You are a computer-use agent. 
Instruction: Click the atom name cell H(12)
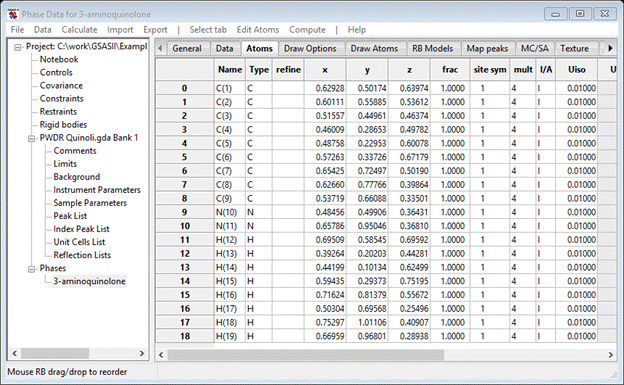[x=230, y=240]
